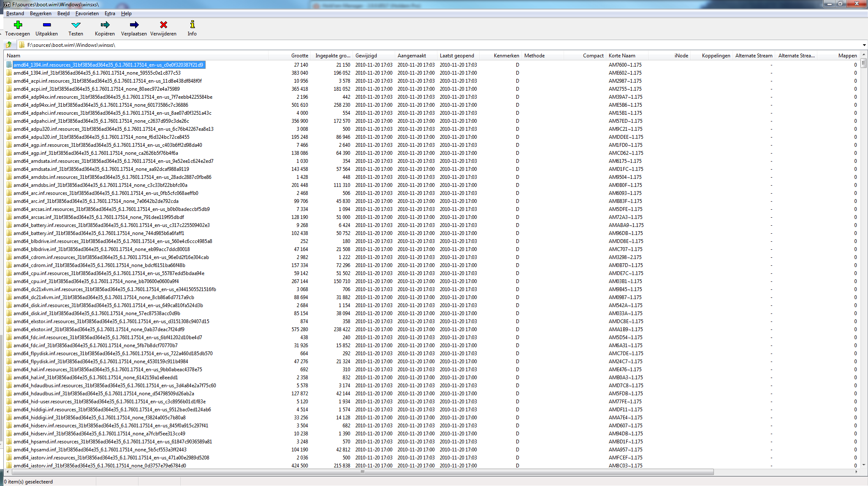Click short name cell AM7600~1.175
The image size is (868, 486).
(x=625, y=65)
